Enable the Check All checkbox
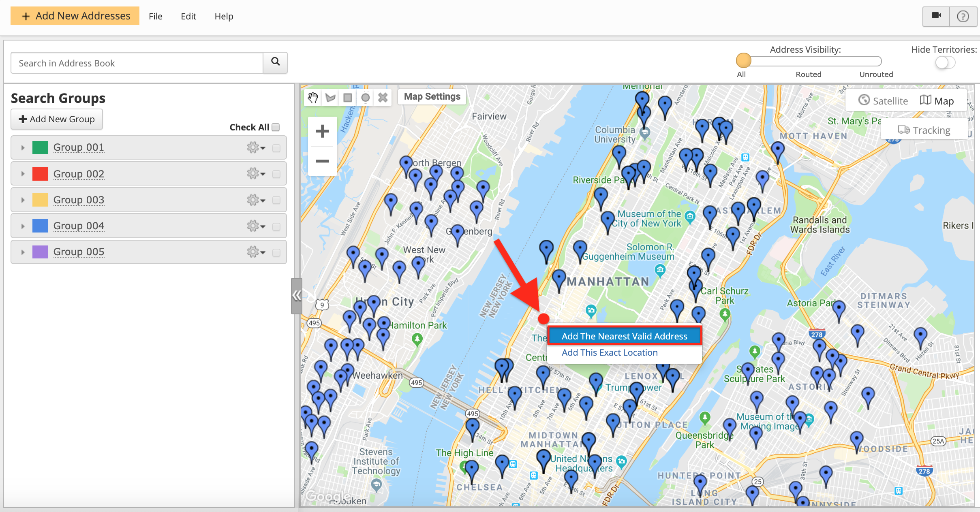This screenshot has width=980, height=512. click(x=276, y=127)
